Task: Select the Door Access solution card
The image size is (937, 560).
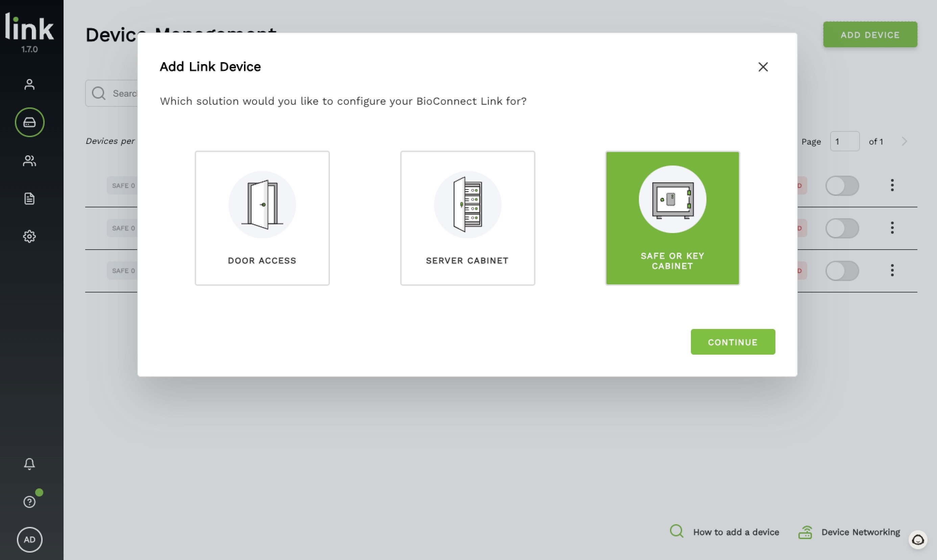Action: click(x=262, y=218)
